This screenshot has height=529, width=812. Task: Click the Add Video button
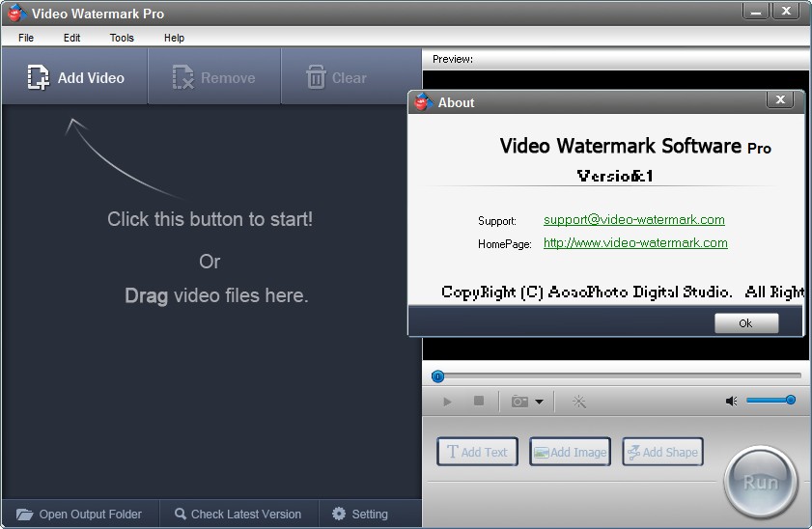click(x=75, y=77)
